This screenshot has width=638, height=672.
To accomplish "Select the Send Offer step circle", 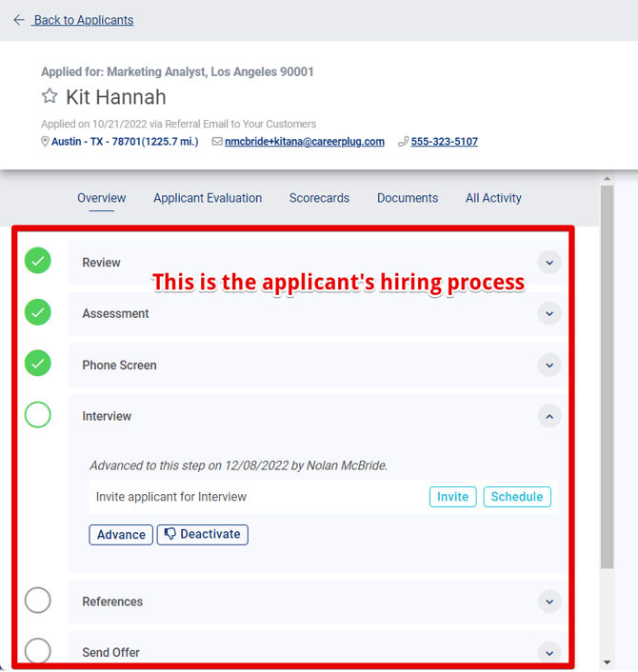I will click(x=38, y=651).
